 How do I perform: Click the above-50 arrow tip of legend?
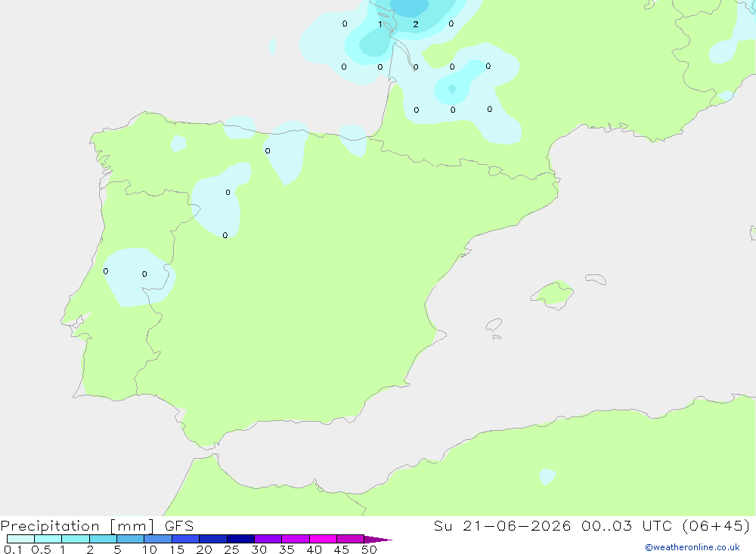tap(377, 540)
